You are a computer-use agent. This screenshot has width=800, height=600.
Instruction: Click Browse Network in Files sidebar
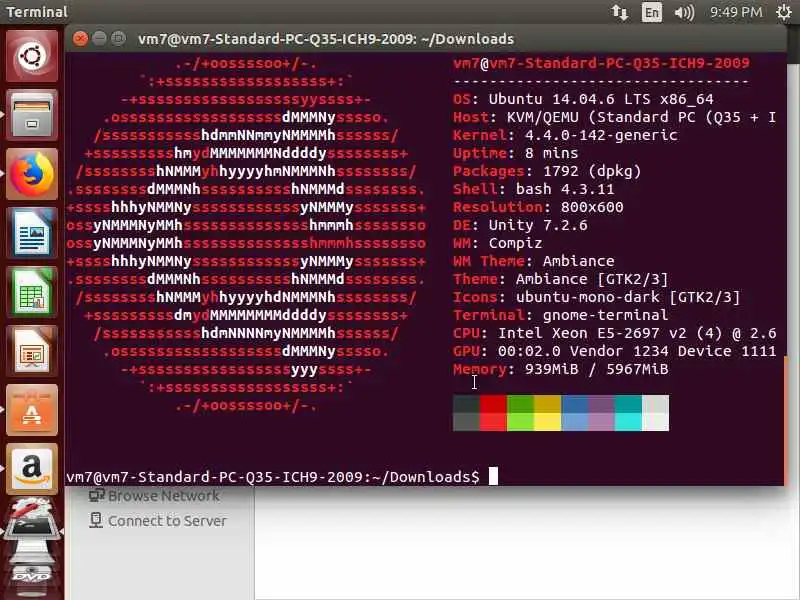[x=154, y=495]
